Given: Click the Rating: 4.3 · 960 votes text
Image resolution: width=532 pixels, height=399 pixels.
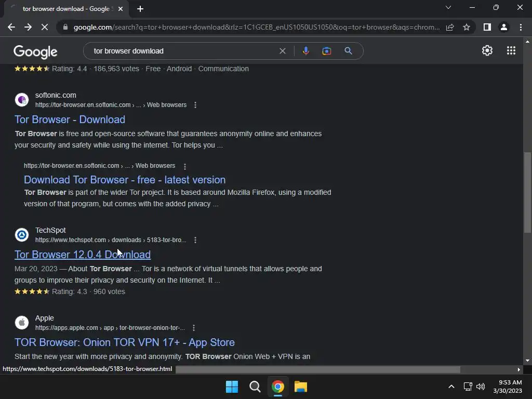Looking at the screenshot, I should tap(88, 292).
